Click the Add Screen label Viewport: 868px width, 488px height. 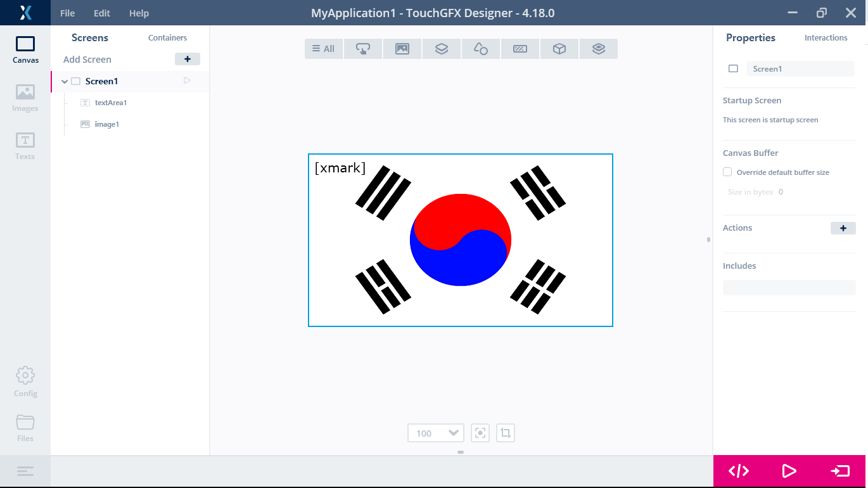pyautogui.click(x=87, y=59)
